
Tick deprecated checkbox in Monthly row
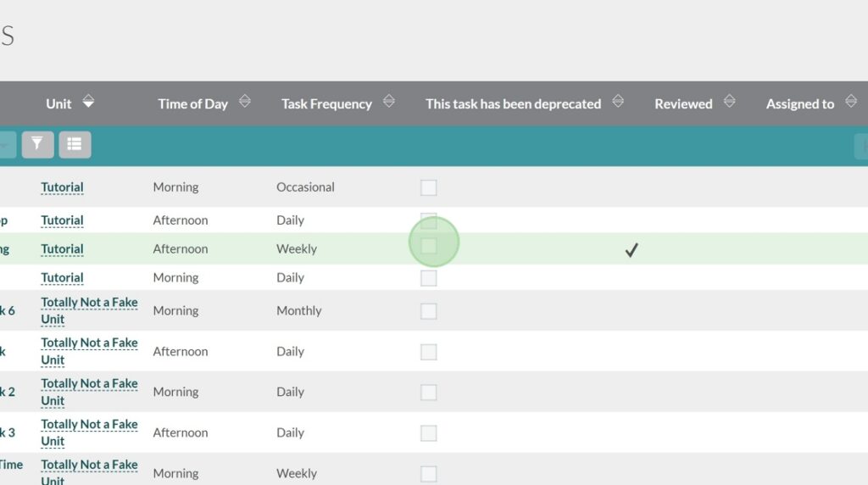click(x=429, y=311)
